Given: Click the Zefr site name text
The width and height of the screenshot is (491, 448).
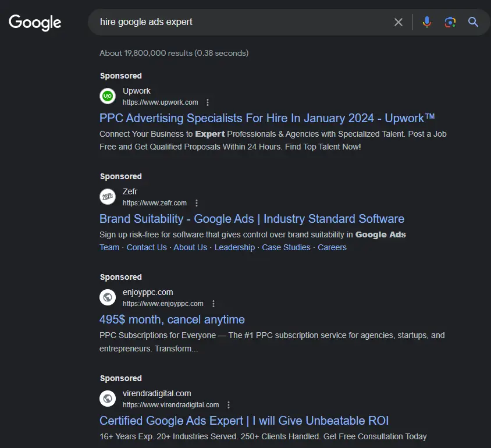Looking at the screenshot, I should pos(130,191).
